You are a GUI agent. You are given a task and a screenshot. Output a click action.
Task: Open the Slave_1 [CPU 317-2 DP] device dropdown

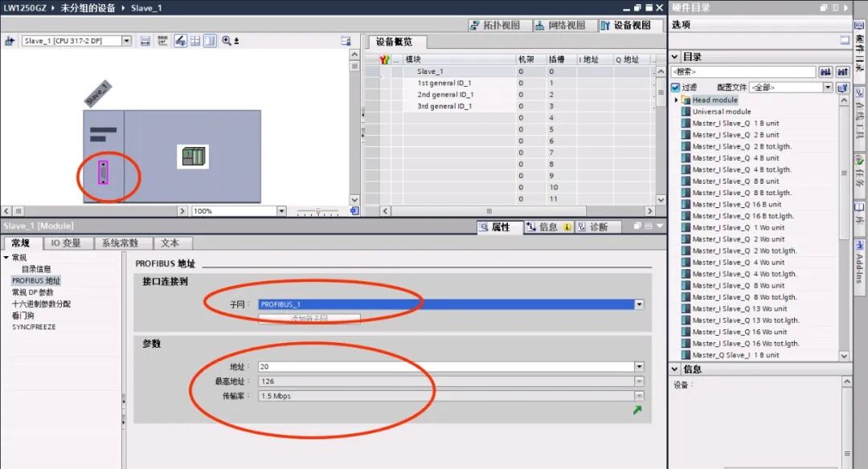(126, 41)
